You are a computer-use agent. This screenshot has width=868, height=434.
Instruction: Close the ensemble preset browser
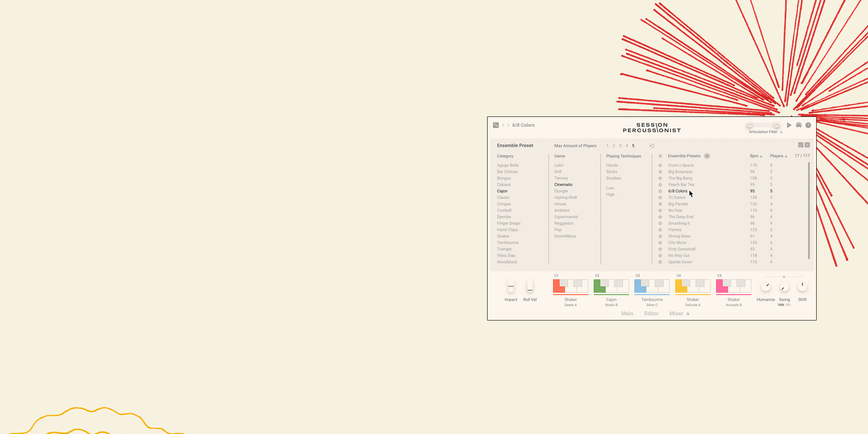click(807, 145)
